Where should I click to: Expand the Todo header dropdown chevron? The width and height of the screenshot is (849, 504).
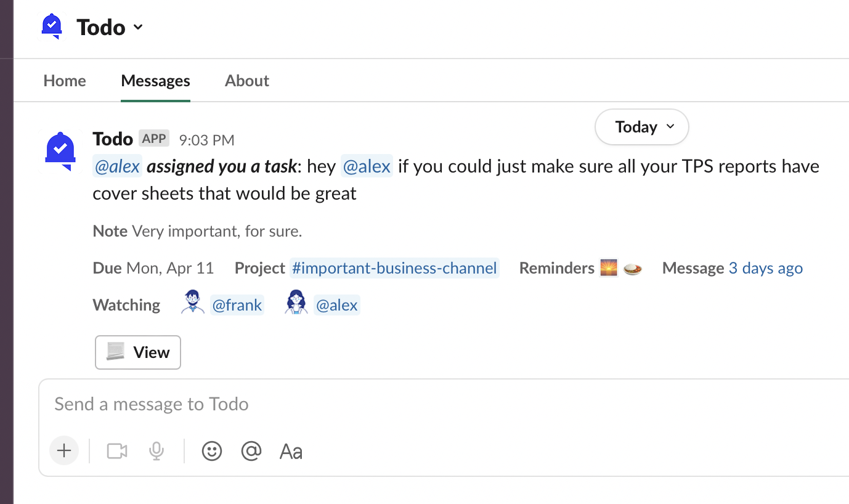tap(138, 27)
